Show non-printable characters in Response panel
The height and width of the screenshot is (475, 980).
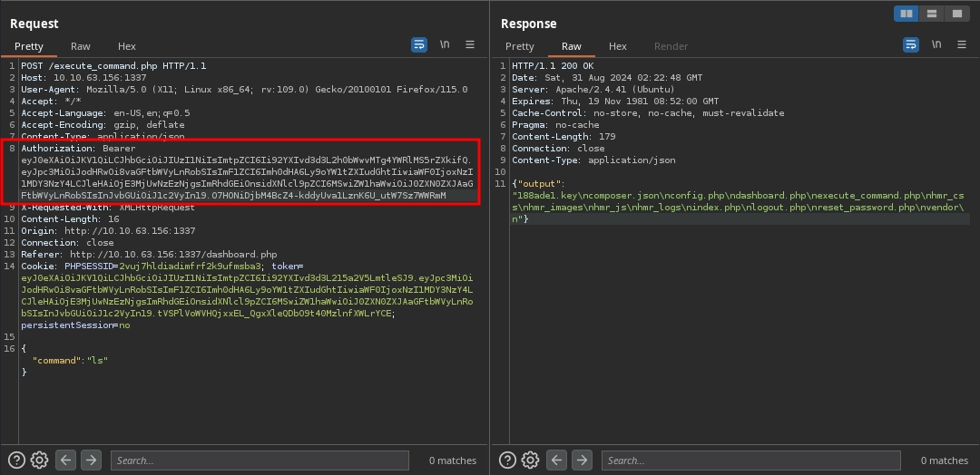click(x=936, y=44)
